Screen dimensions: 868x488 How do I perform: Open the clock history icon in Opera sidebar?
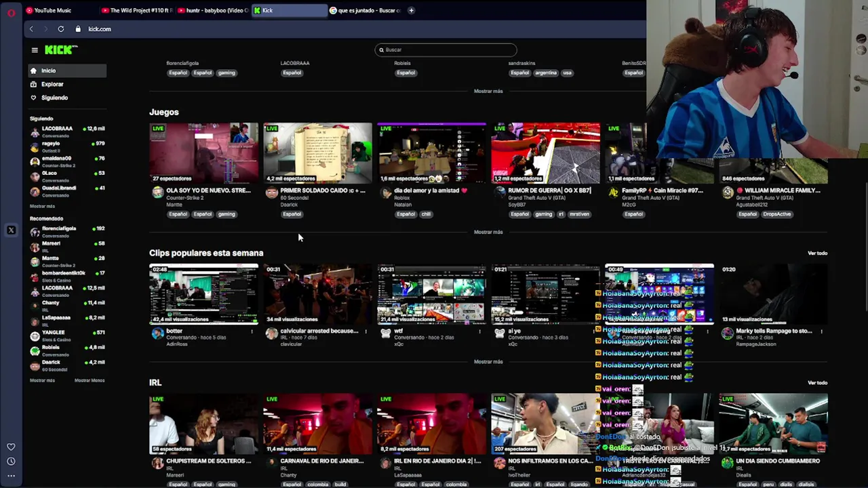(x=11, y=462)
